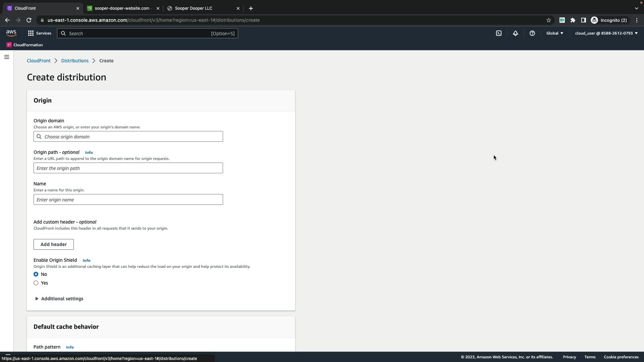Click the Choose origin domain field

(x=128, y=136)
